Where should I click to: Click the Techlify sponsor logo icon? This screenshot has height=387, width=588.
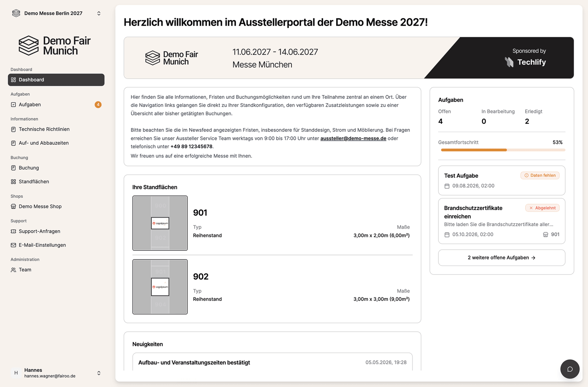(x=509, y=62)
